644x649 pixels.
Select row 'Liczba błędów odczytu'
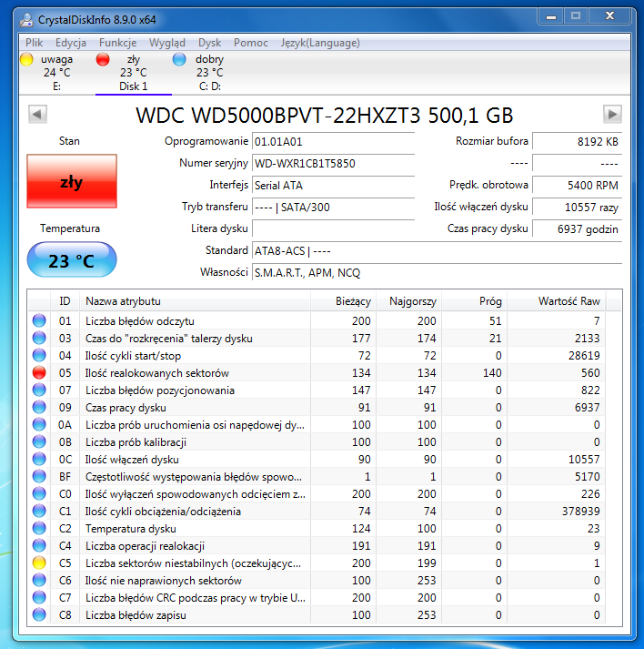(317, 320)
